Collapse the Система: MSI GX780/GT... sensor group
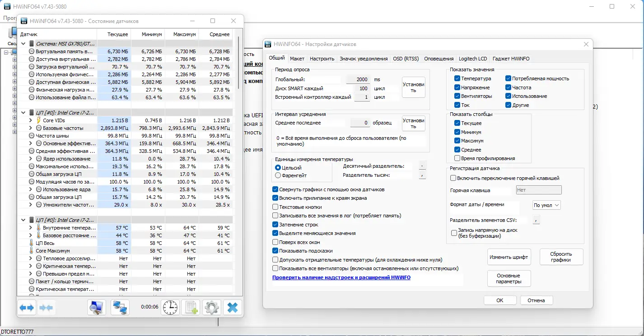 [x=23, y=44]
